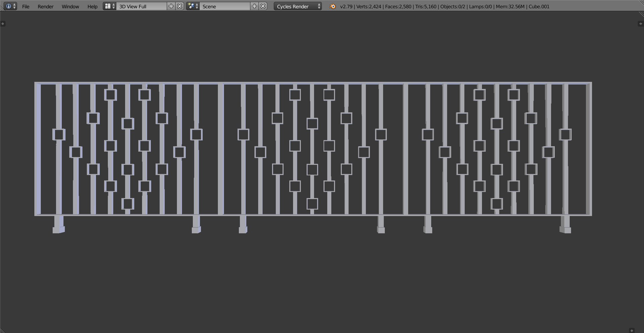644x333 pixels.
Task: Open the screen layout chooser icon
Action: [109, 6]
